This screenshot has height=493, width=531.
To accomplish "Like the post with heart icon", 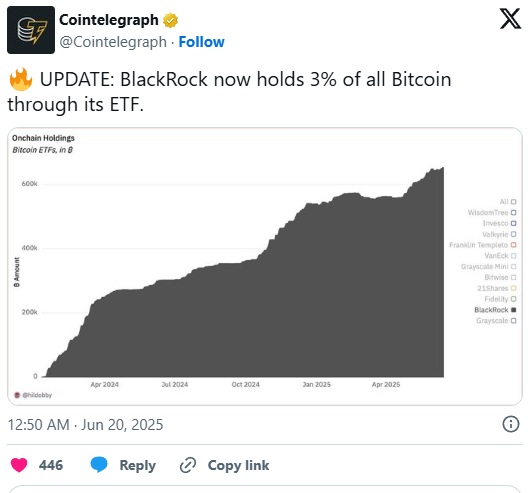I will (x=19, y=465).
